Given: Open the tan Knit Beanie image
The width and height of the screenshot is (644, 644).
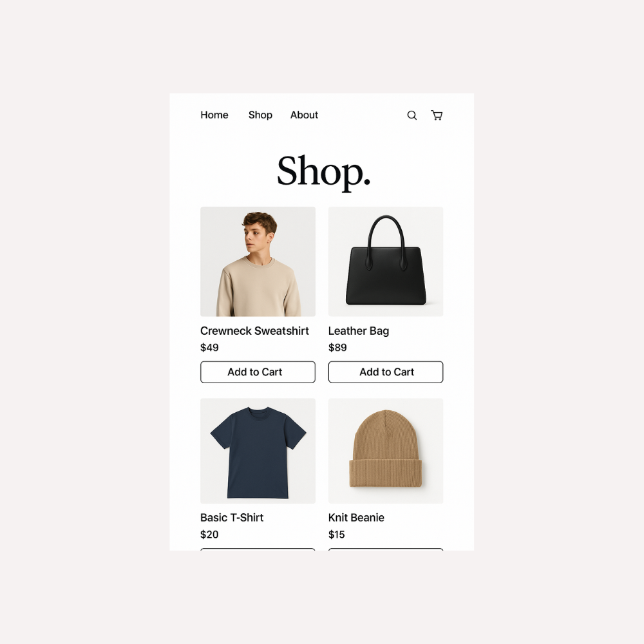Looking at the screenshot, I should click(386, 451).
